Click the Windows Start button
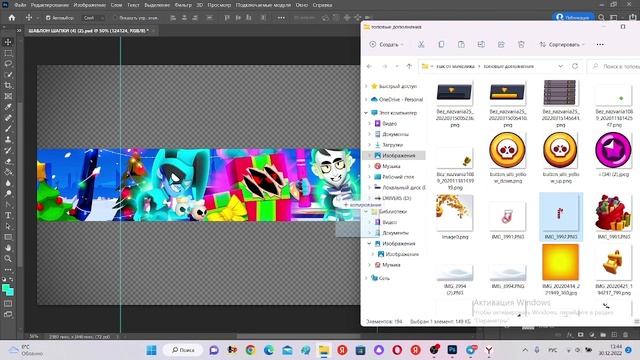This screenshot has width=640, height=360. pyautogui.click(x=151, y=350)
